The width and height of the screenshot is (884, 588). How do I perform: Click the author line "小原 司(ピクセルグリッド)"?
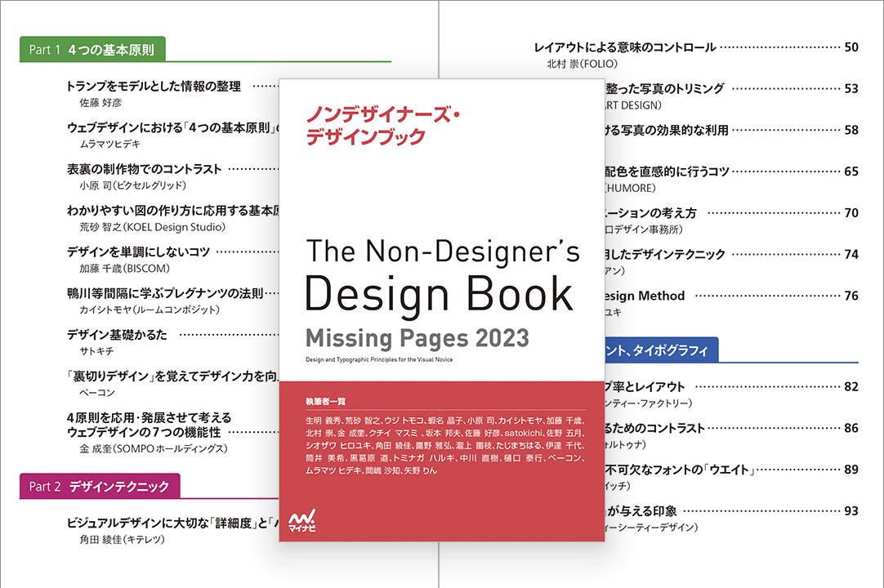coord(132,185)
